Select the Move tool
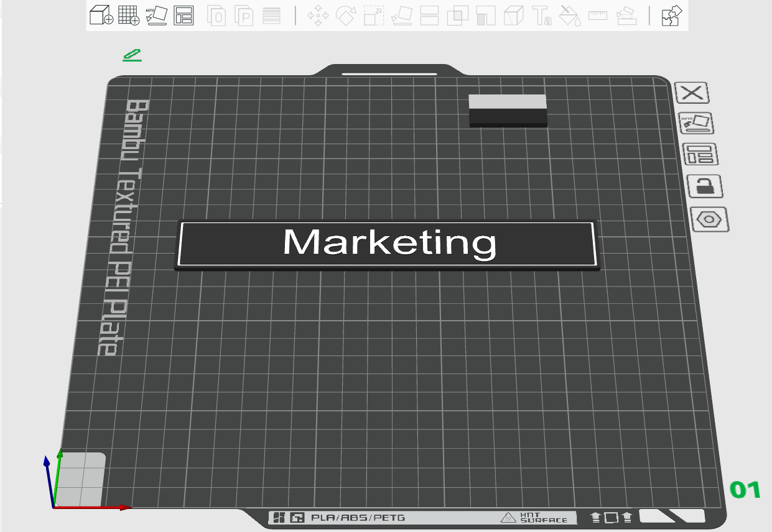This screenshot has width=772, height=532. pyautogui.click(x=318, y=16)
